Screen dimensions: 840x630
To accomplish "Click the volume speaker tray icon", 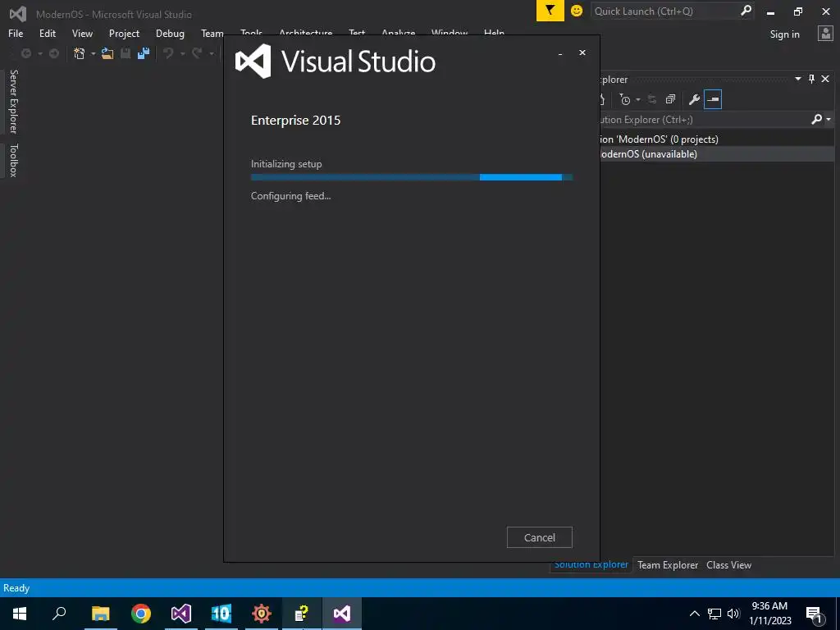I will [x=733, y=614].
